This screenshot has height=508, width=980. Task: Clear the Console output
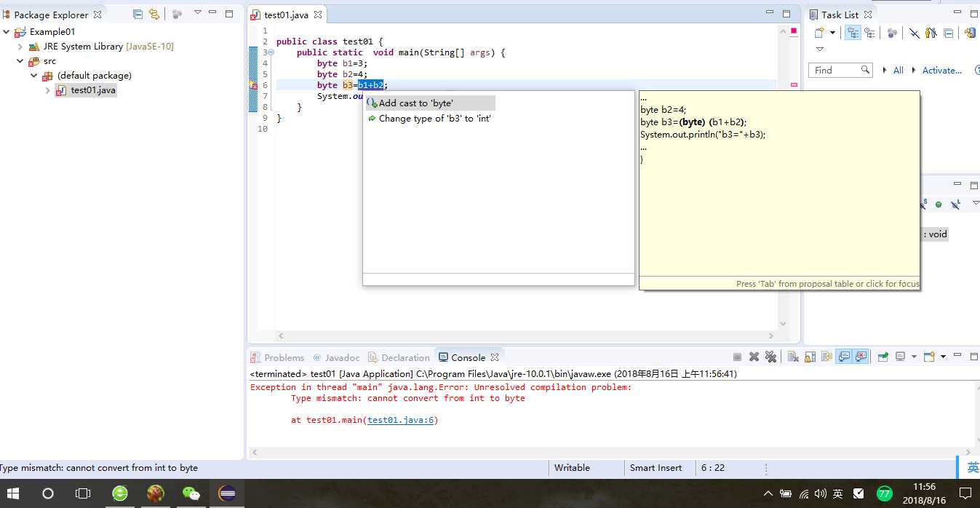[x=793, y=357]
